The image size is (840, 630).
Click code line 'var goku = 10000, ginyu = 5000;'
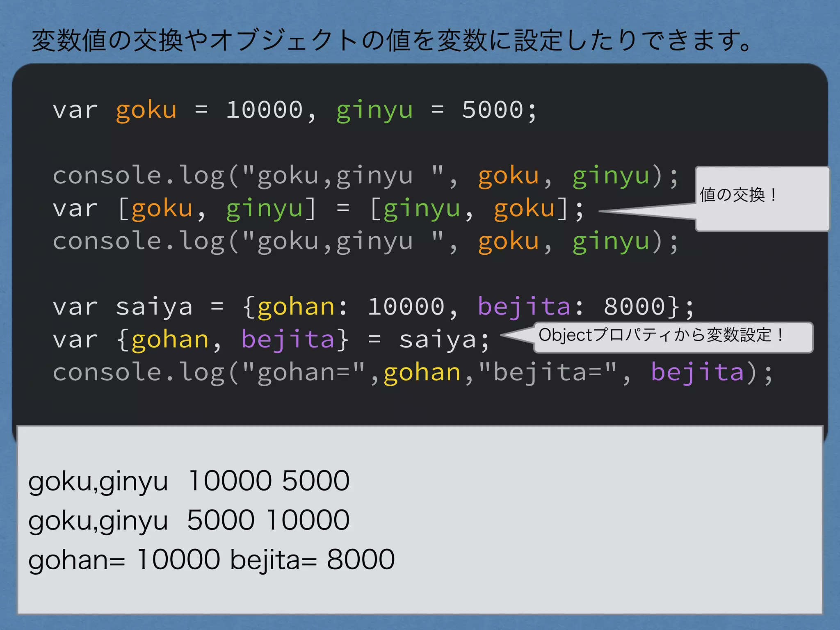[294, 110]
